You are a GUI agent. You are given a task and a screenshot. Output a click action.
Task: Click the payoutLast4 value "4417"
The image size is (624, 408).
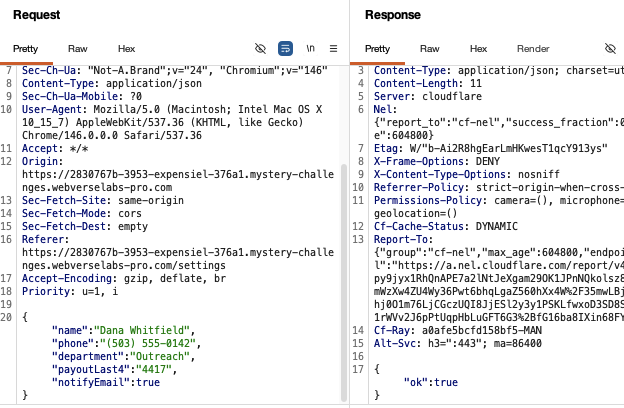click(154, 369)
